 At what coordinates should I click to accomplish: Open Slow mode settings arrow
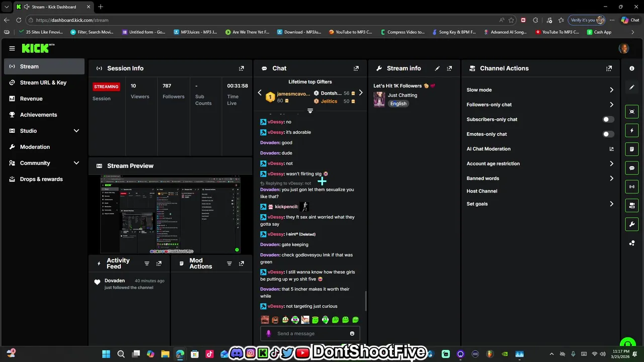point(611,90)
